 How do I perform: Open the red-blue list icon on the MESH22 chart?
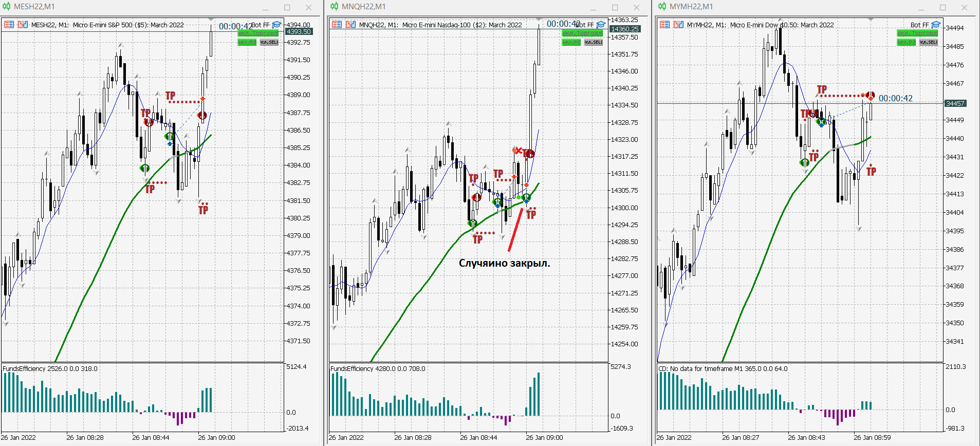click(9, 25)
